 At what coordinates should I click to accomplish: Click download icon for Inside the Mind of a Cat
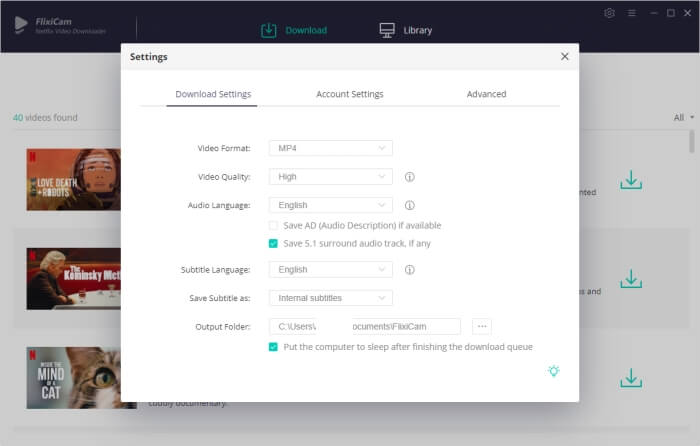tap(630, 378)
